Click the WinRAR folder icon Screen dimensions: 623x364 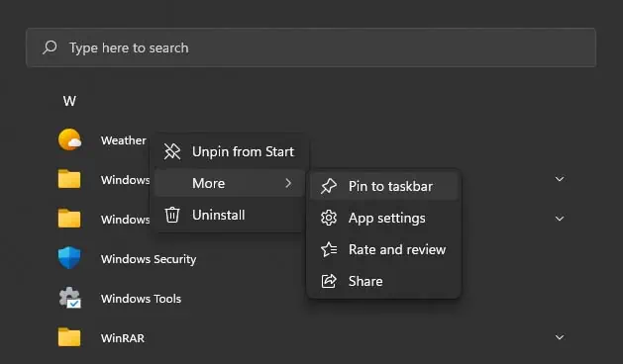tap(69, 337)
